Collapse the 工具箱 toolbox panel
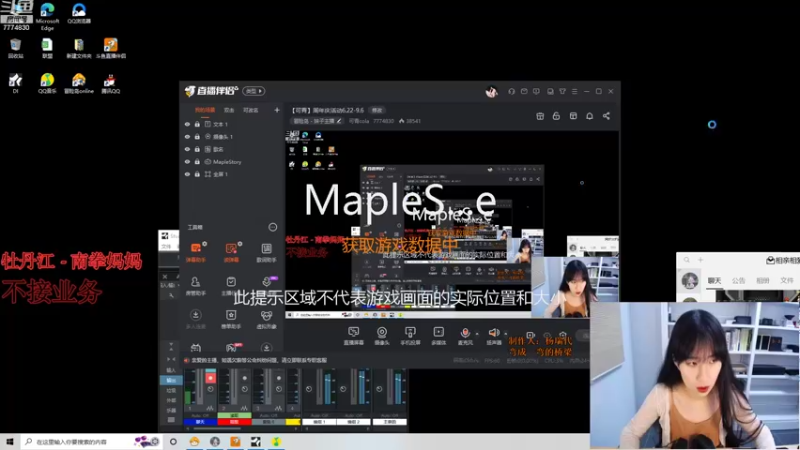Viewport: 800px width, 450px height. pos(273,227)
